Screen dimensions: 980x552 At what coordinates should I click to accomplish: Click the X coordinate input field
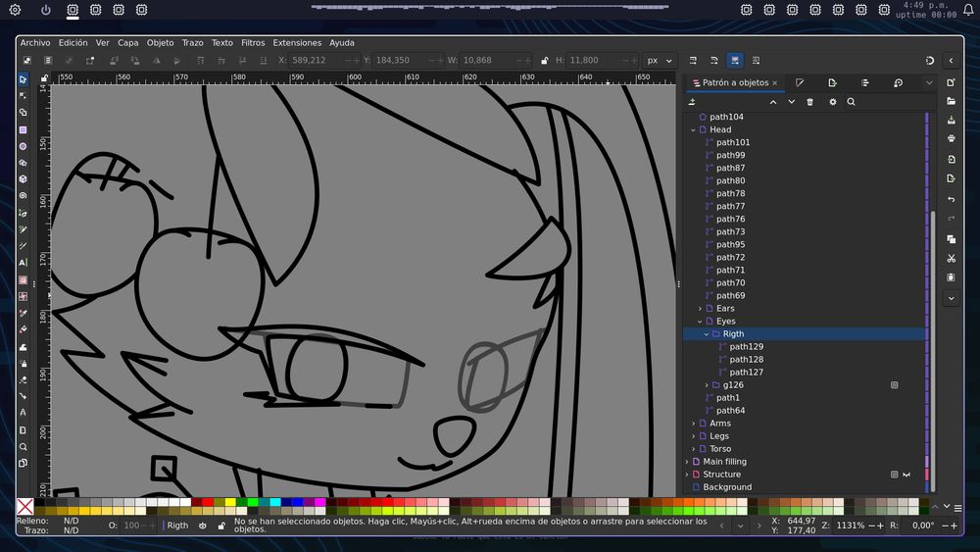click(x=320, y=61)
